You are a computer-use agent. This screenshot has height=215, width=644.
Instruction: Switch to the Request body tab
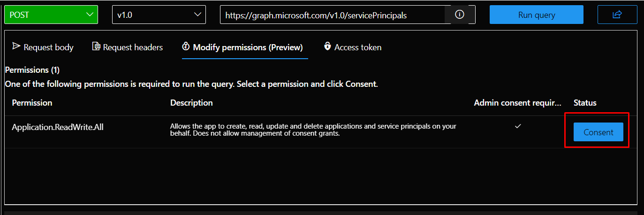click(43, 47)
